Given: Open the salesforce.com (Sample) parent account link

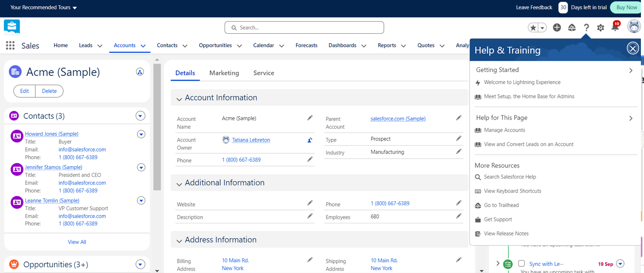Looking at the screenshot, I should [398, 118].
